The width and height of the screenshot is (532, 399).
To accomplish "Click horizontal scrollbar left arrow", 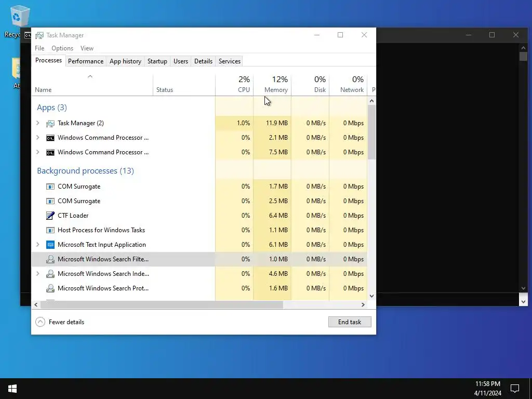I will (x=36, y=304).
